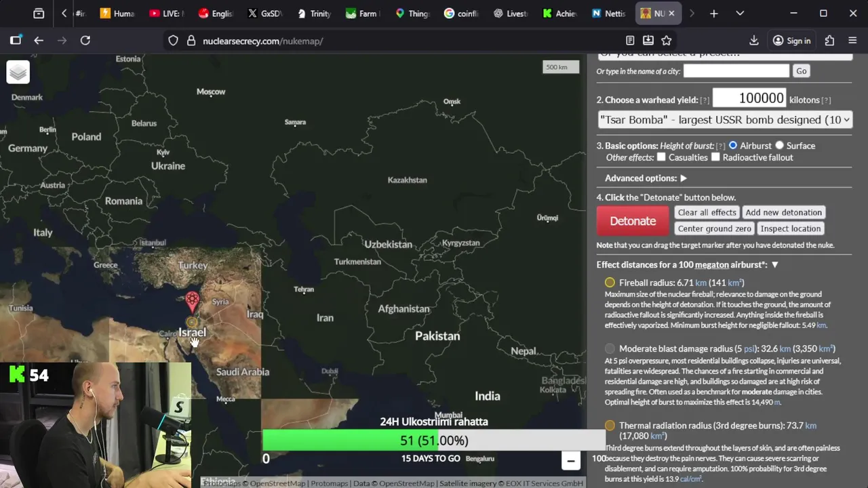Switch to the Trinity tab
The height and width of the screenshot is (488, 868).
[x=313, y=14]
